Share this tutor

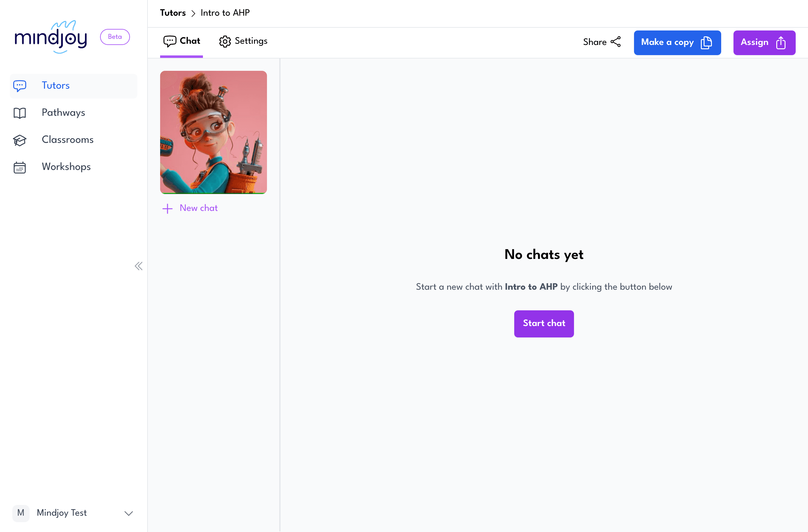coord(602,42)
